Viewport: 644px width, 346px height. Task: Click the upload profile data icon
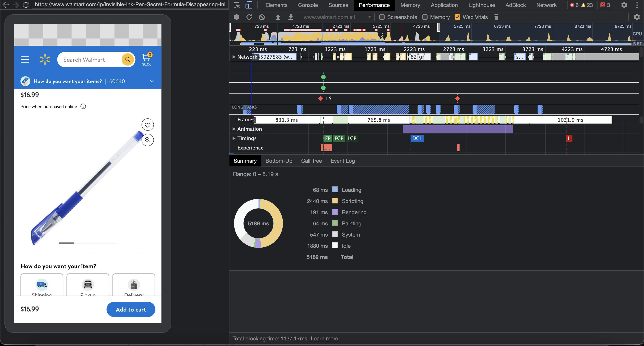pos(277,17)
